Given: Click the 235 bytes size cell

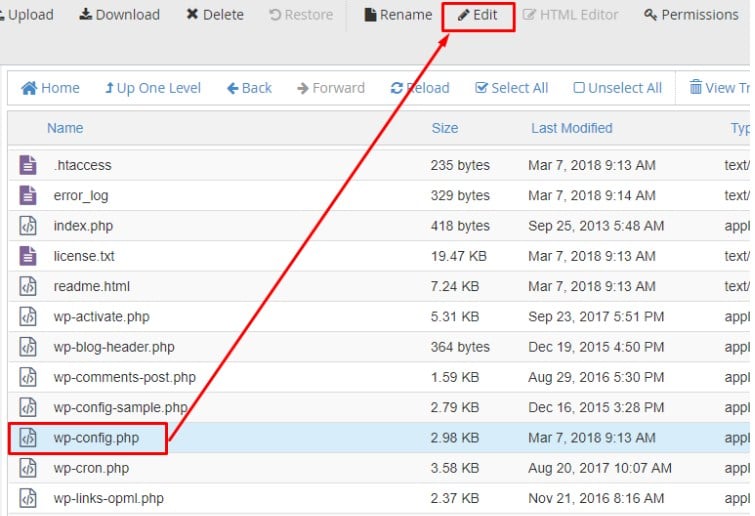Looking at the screenshot, I should (x=460, y=165).
